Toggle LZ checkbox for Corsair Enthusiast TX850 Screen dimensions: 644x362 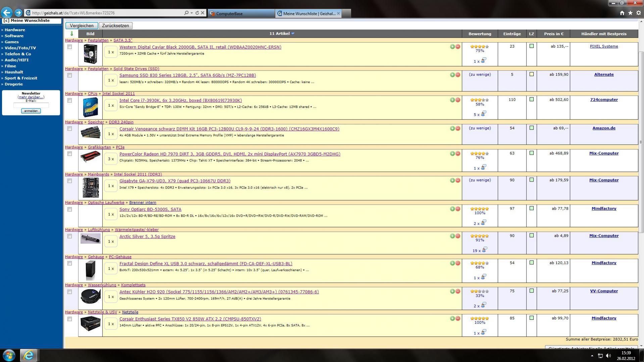(x=532, y=318)
